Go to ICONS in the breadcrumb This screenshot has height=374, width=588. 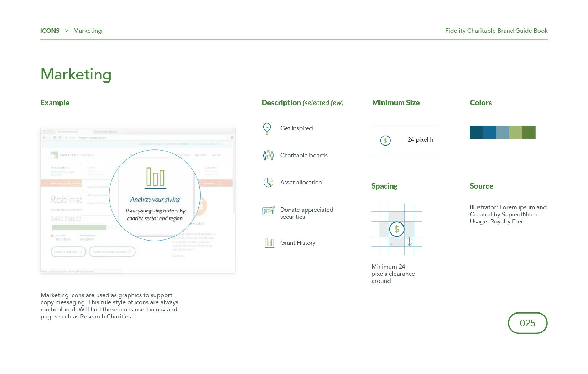click(x=50, y=31)
